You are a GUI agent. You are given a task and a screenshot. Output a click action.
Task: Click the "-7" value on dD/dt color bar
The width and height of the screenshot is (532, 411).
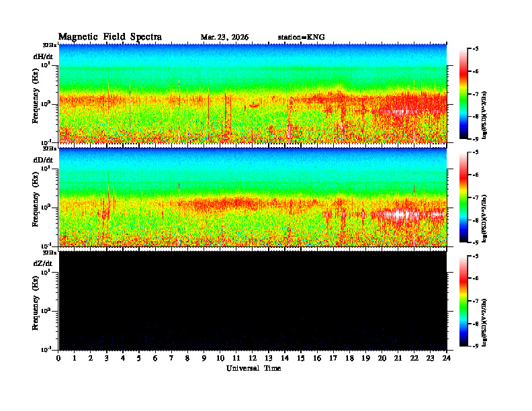476,197
